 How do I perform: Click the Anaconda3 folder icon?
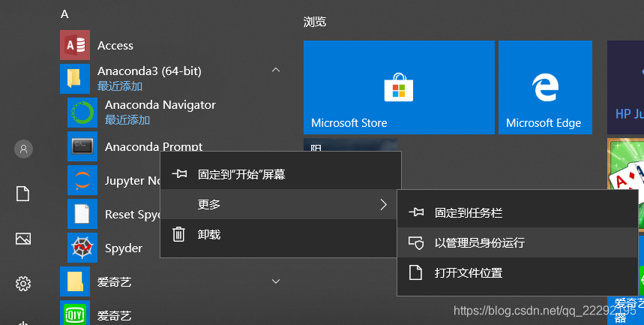[x=75, y=79]
